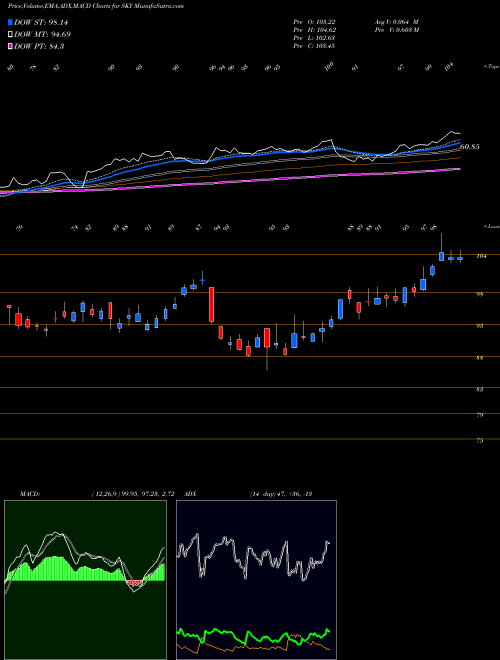Click the large red candle after the 98 peak
The image size is (500, 660).
click(212, 305)
